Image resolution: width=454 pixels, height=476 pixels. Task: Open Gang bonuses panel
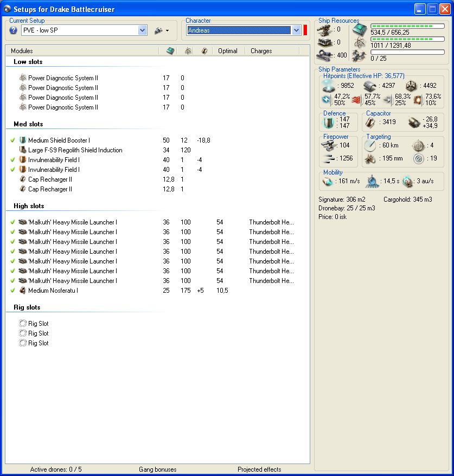click(x=158, y=469)
